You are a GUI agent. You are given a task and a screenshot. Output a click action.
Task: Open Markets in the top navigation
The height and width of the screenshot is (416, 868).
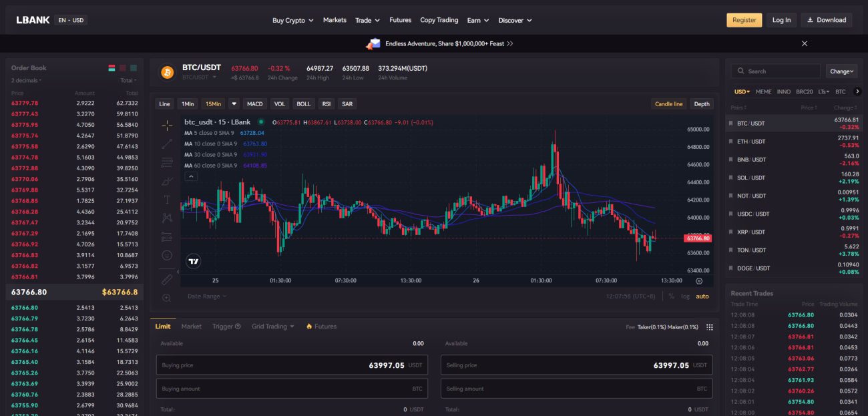335,20
